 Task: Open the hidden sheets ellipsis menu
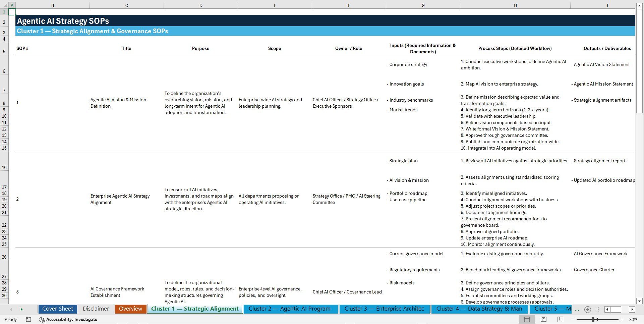coord(577,309)
